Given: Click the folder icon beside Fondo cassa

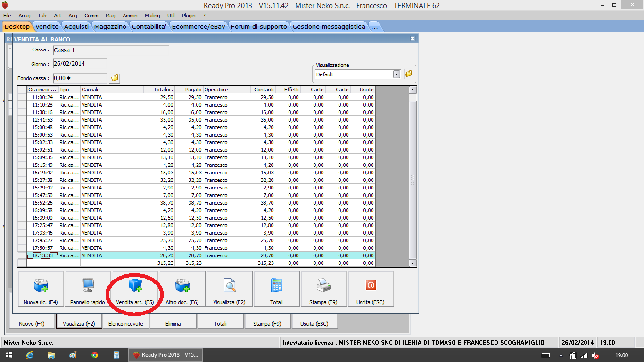Looking at the screenshot, I should [115, 78].
